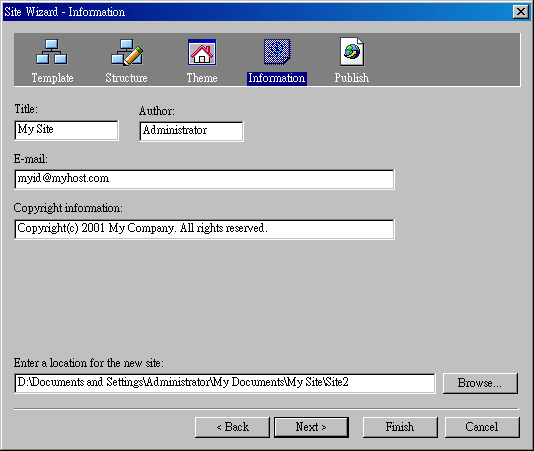Click the Template network diagram icon
The height and width of the screenshot is (451, 534).
(51, 52)
